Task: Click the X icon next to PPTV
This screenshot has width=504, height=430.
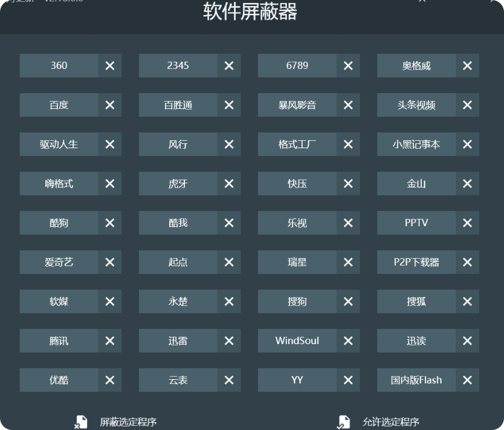Action: pos(467,223)
